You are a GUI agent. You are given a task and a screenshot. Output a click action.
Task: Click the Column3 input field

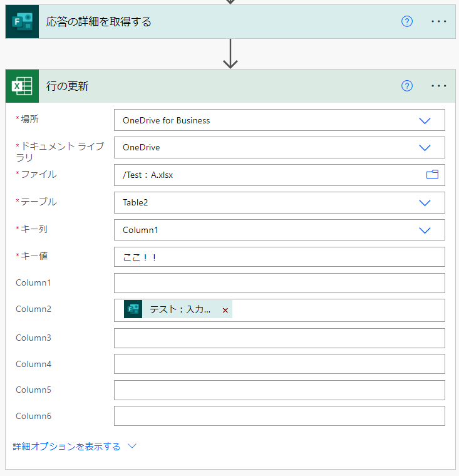tap(279, 338)
